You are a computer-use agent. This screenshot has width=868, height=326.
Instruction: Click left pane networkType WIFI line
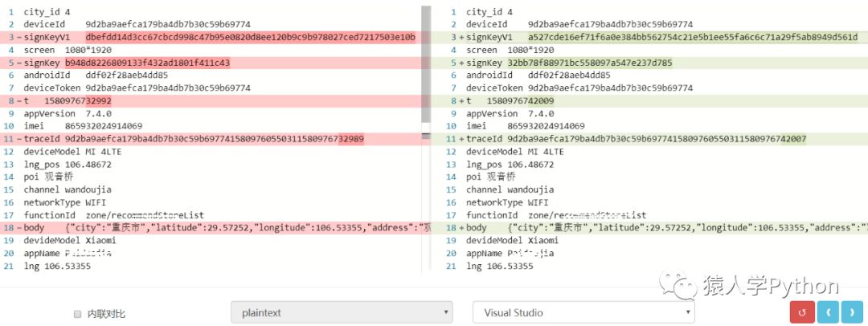point(65,202)
